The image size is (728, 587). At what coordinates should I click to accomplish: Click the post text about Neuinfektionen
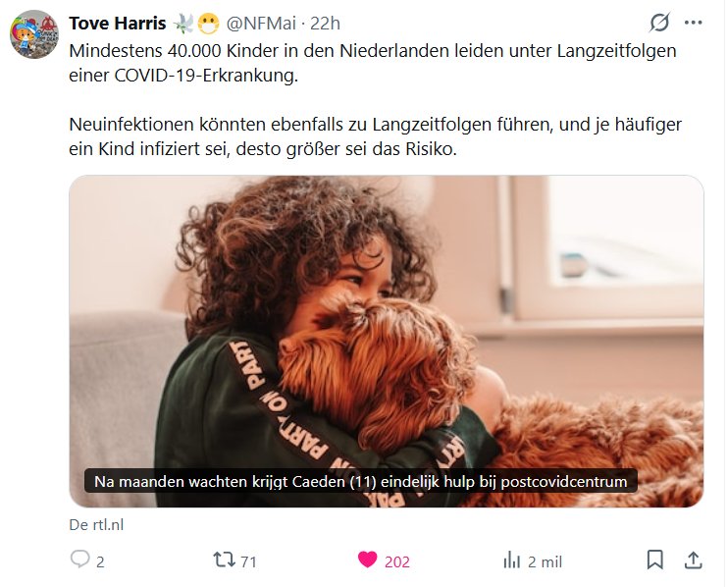375,136
